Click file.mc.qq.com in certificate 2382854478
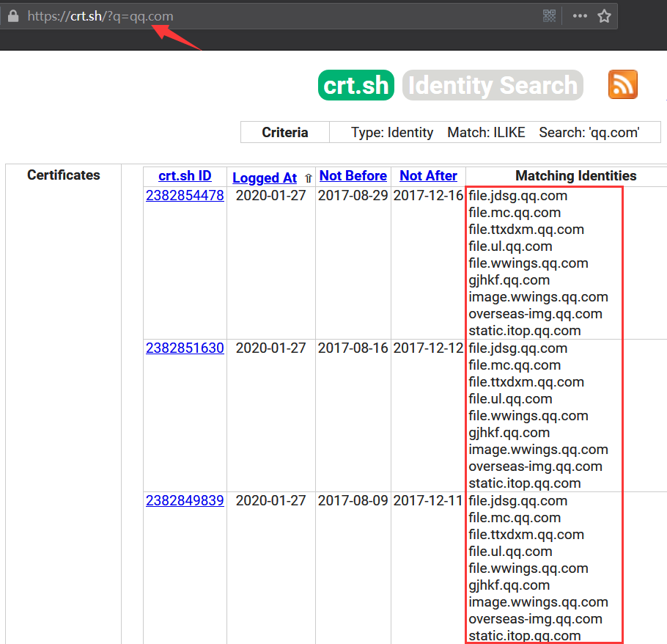This screenshot has height=644, width=667. 515,213
